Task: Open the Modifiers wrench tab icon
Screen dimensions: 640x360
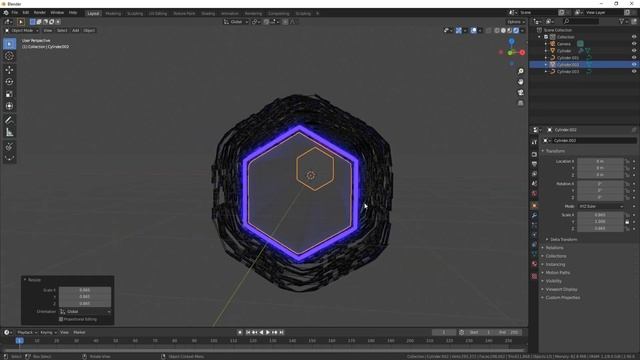Action: click(534, 215)
